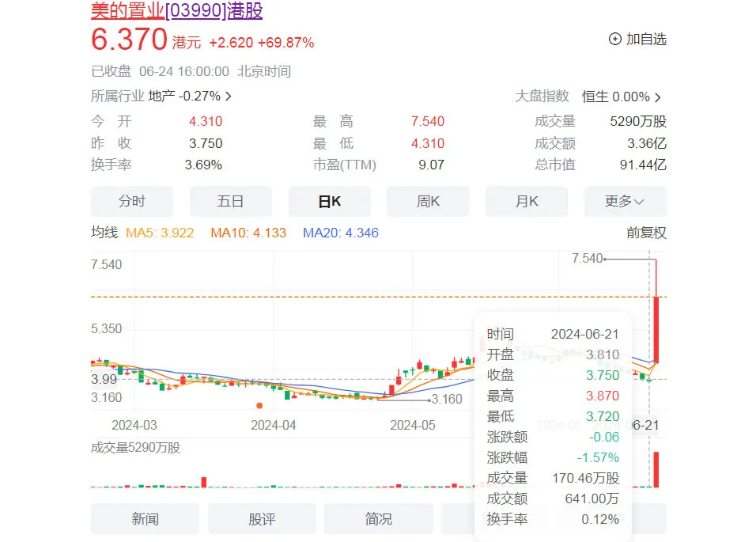Open the 股评 section button
This screenshot has height=542, width=756.
click(262, 519)
